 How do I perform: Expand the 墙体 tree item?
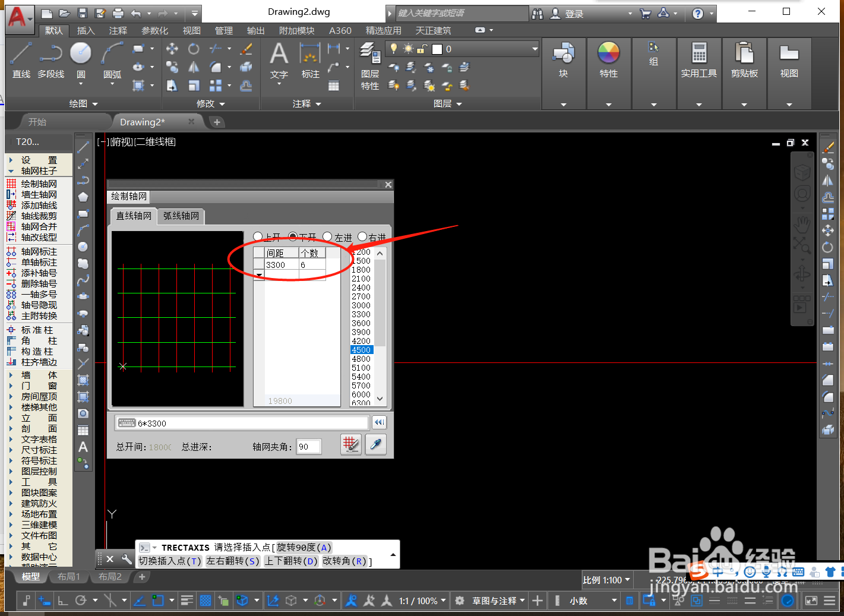pos(39,375)
